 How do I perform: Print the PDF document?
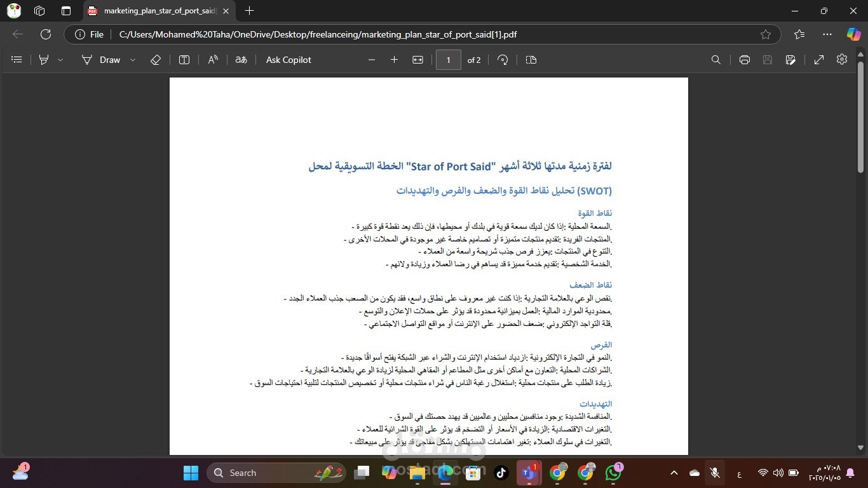tap(745, 60)
